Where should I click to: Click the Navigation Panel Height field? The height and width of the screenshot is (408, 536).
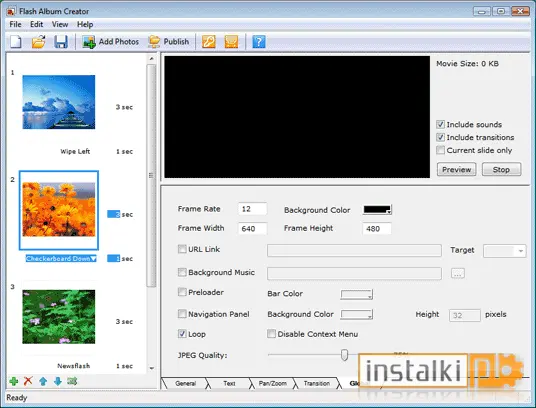(x=465, y=315)
